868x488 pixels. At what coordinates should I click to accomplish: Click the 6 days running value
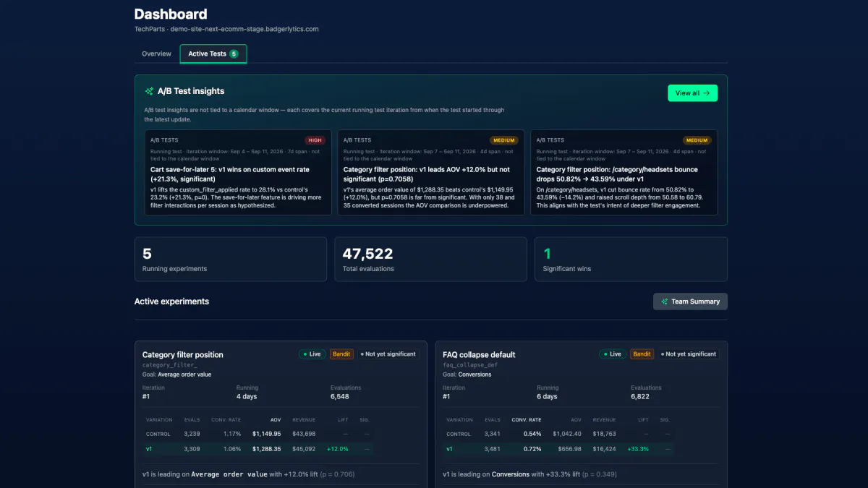pos(547,397)
